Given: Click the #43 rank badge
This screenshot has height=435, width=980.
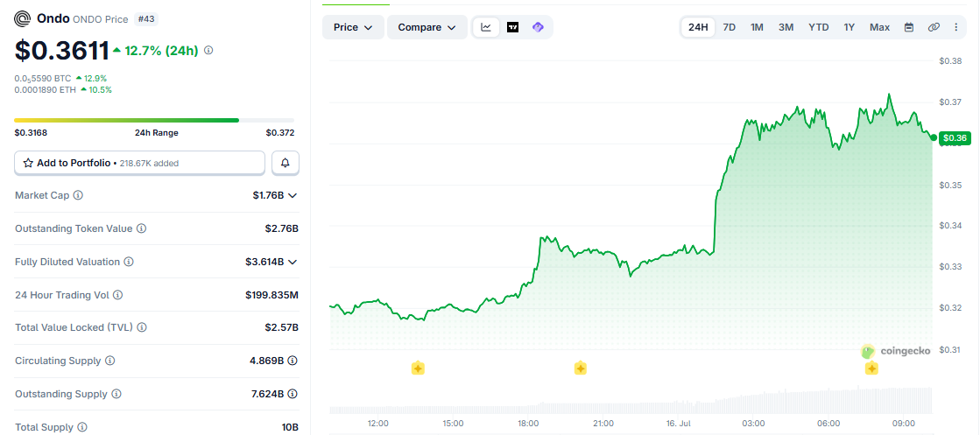Looking at the screenshot, I should click(x=145, y=19).
